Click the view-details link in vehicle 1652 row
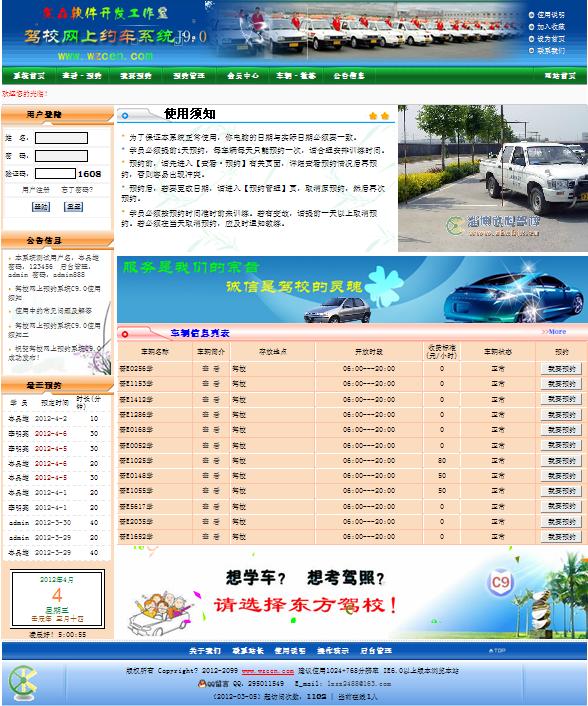Image resolution: width=588 pixels, height=706 pixels. [x=211, y=537]
